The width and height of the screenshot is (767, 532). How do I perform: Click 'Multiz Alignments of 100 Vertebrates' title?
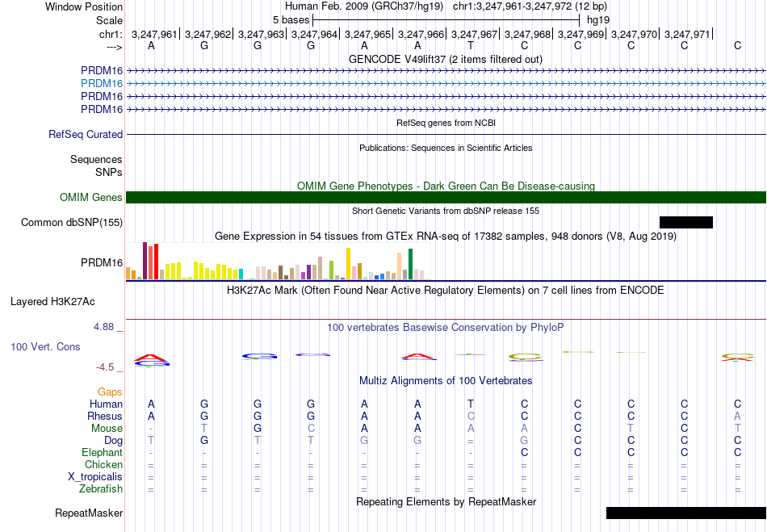446,381
